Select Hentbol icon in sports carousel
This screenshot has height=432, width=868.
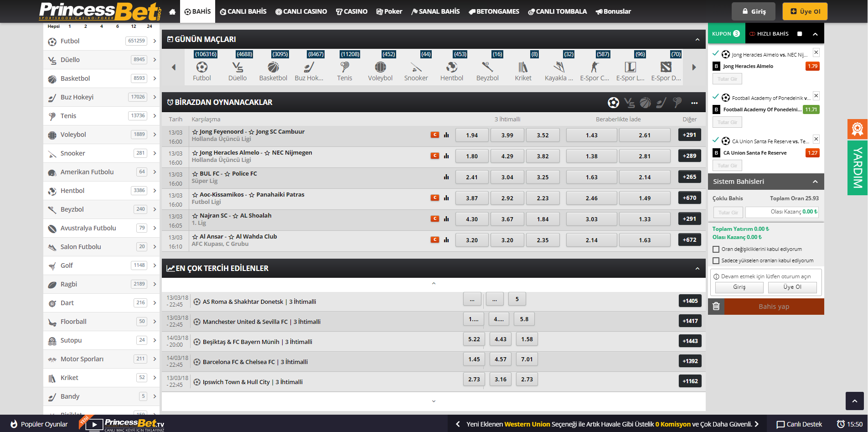(452, 67)
